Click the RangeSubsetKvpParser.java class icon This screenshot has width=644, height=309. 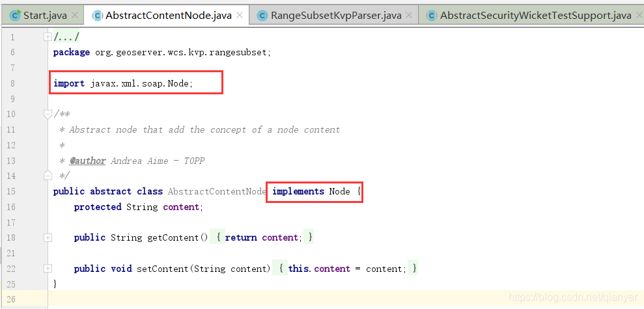click(x=262, y=16)
